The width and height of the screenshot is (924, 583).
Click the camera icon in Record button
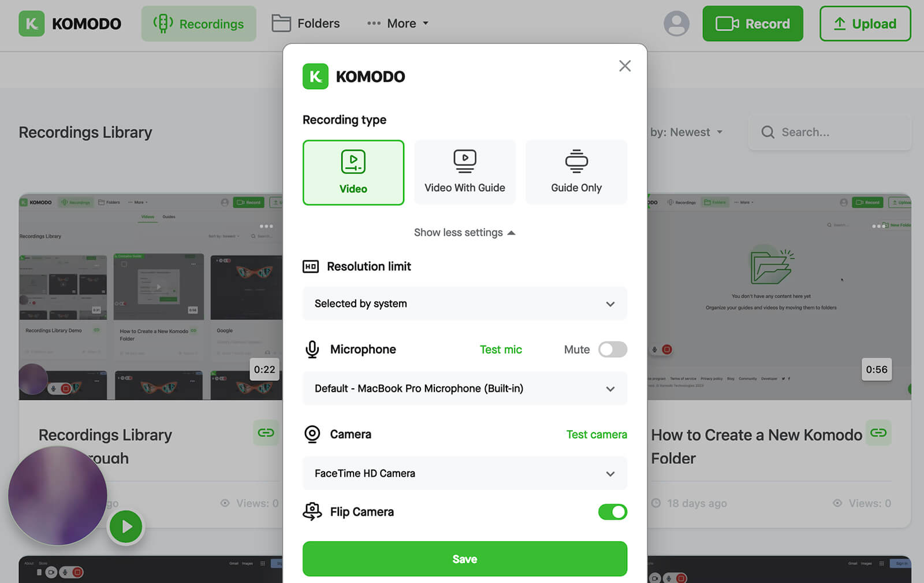point(727,24)
